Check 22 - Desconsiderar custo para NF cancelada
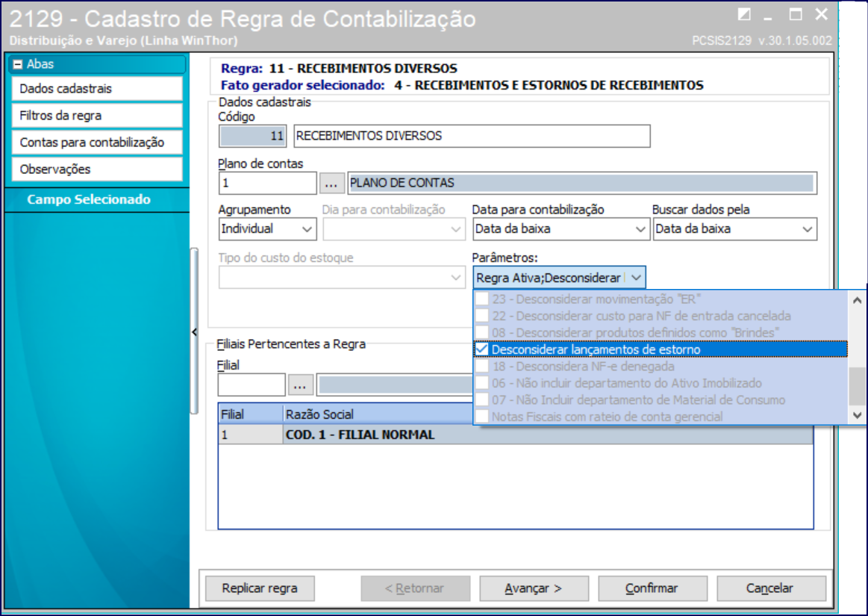 tap(482, 316)
